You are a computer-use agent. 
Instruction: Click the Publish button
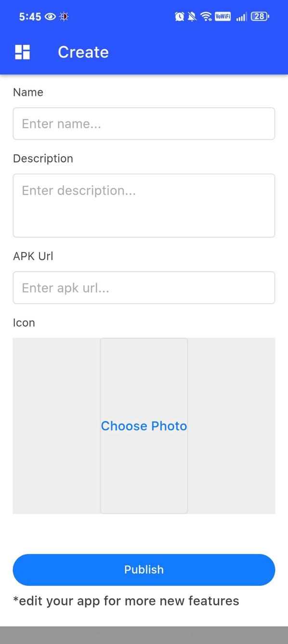(144, 570)
